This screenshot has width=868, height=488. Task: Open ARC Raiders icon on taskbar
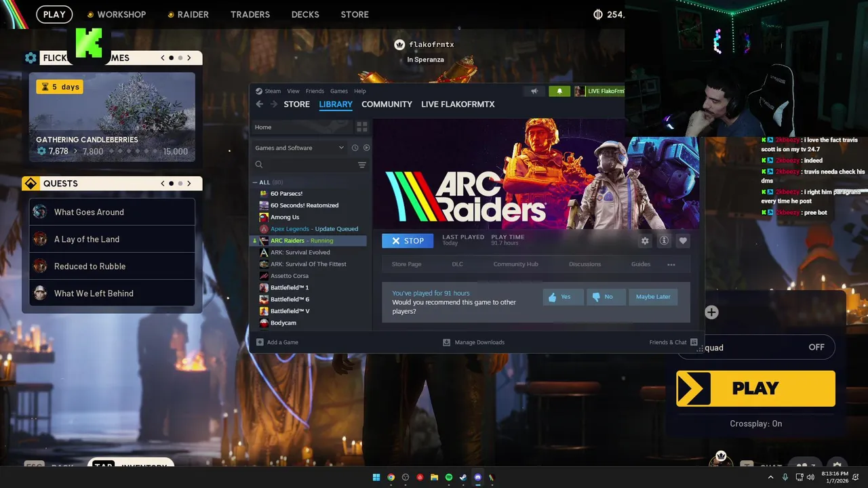point(492,477)
